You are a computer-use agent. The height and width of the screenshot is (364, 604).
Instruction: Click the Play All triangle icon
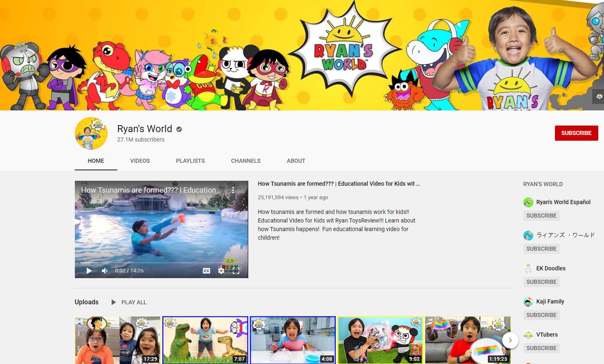pyautogui.click(x=114, y=302)
